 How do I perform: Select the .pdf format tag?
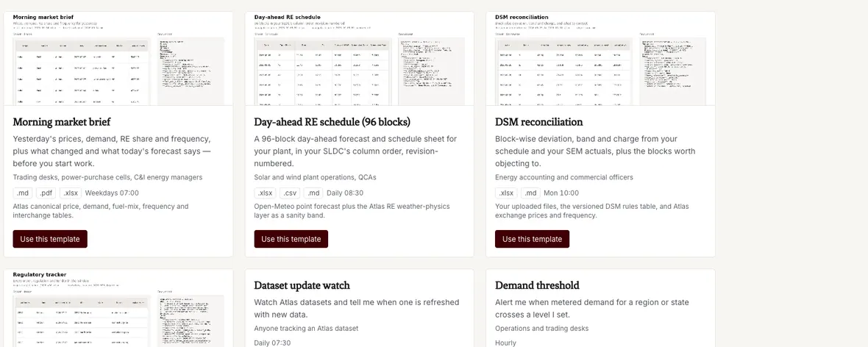tap(46, 193)
